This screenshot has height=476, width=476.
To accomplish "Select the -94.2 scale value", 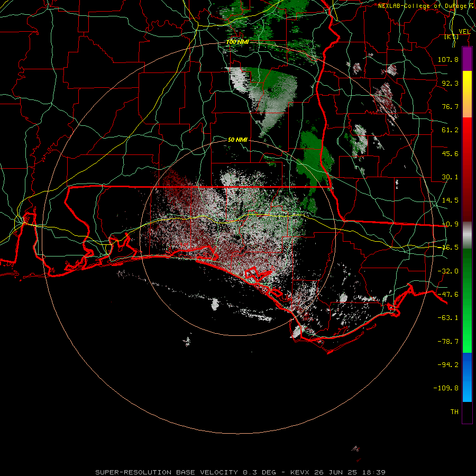I will 448,364.
